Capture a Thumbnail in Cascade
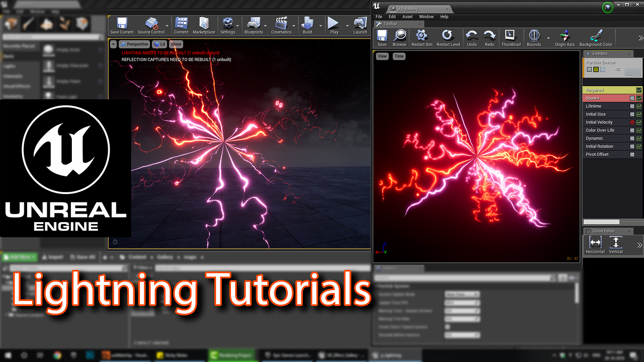This screenshot has height=362, width=644. pyautogui.click(x=511, y=38)
